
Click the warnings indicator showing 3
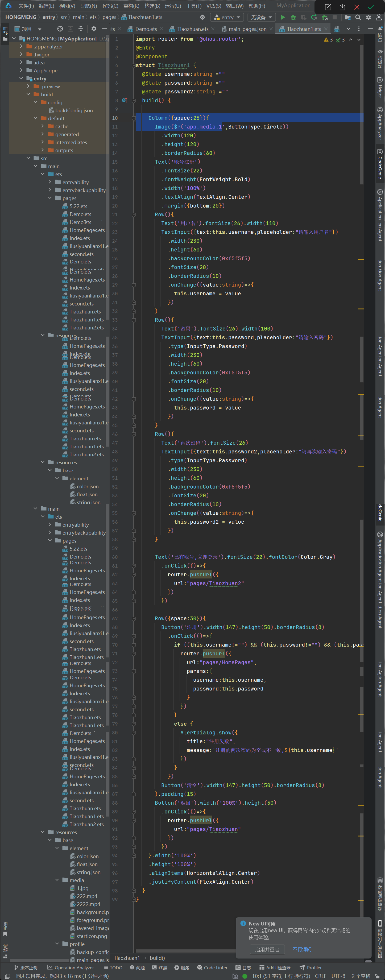click(328, 40)
